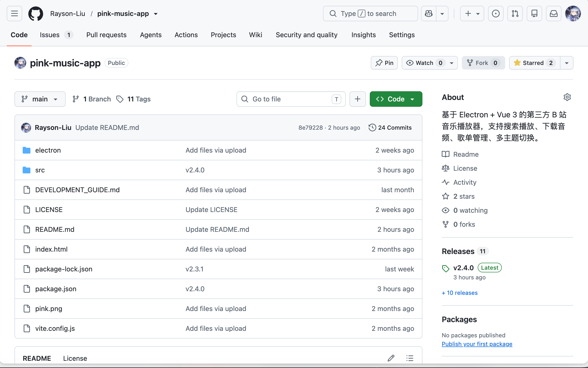Open the star lists dropdown arrow
Screen dimensions: 588x368
tap(567, 63)
